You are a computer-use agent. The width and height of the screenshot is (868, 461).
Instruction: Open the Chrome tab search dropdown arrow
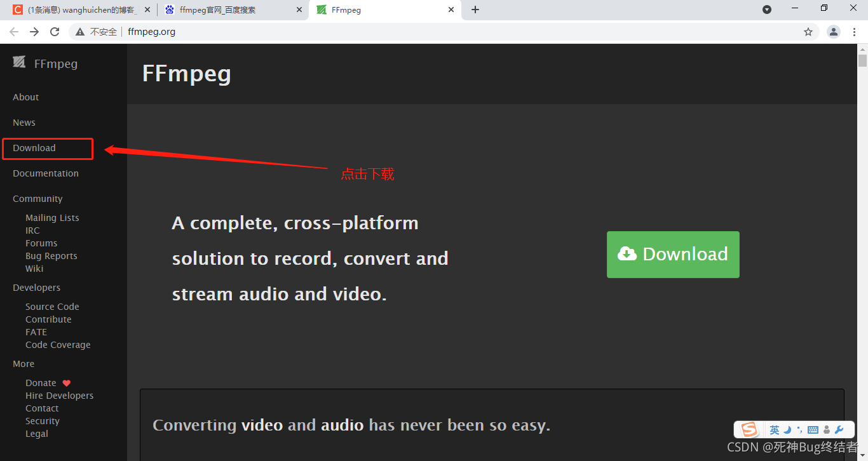[767, 10]
